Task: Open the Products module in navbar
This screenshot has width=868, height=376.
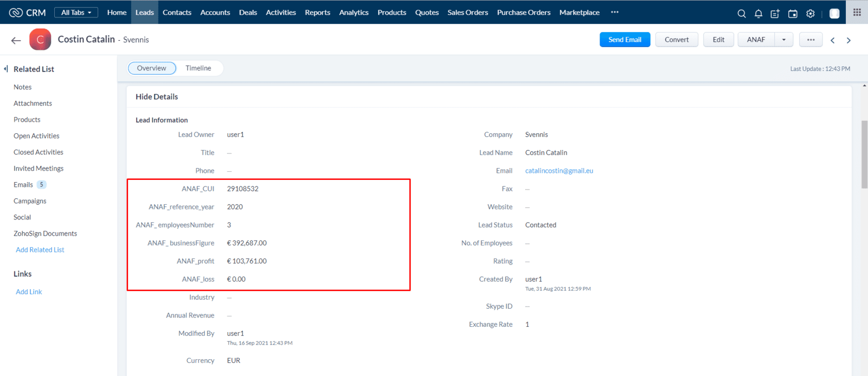Action: coord(392,12)
